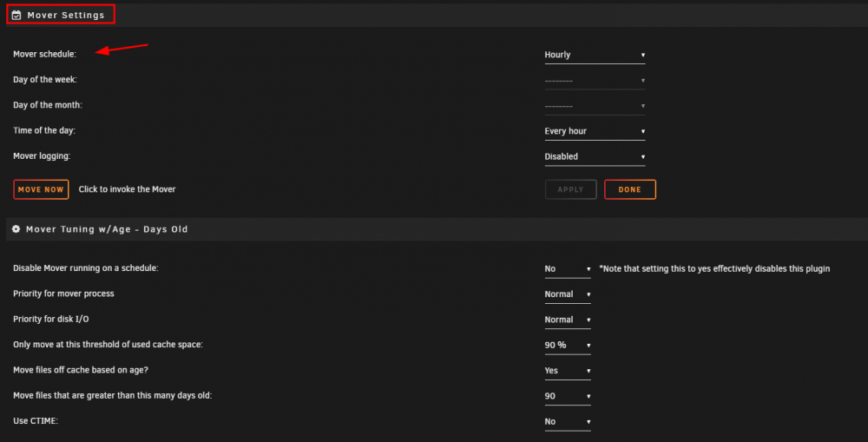The image size is (868, 442).
Task: Click the calendar icon beside Mover Settings
Action: pyautogui.click(x=16, y=15)
